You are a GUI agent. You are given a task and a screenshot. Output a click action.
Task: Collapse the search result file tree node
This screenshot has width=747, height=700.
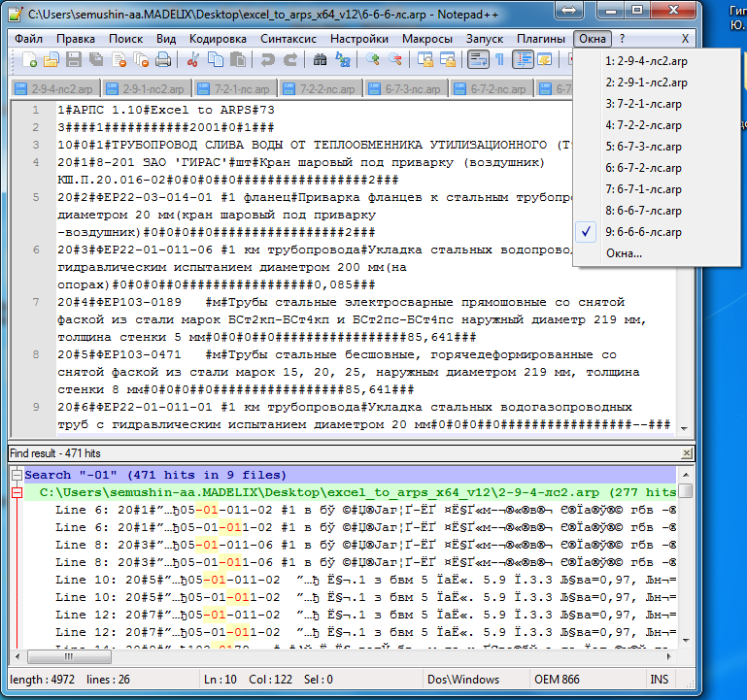16,493
